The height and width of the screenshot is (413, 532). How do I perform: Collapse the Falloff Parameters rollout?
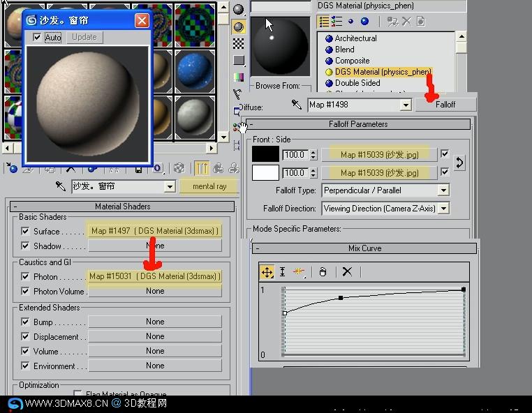coord(358,124)
